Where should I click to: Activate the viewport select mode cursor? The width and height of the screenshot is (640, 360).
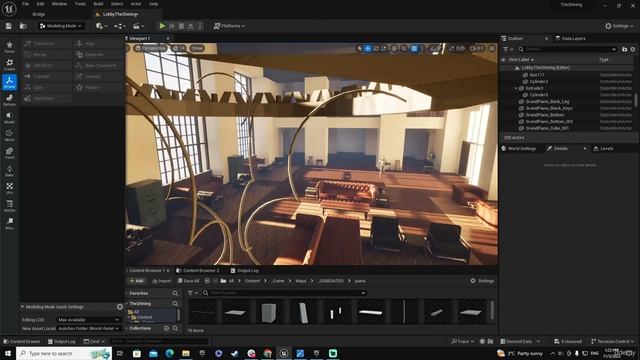360,49
